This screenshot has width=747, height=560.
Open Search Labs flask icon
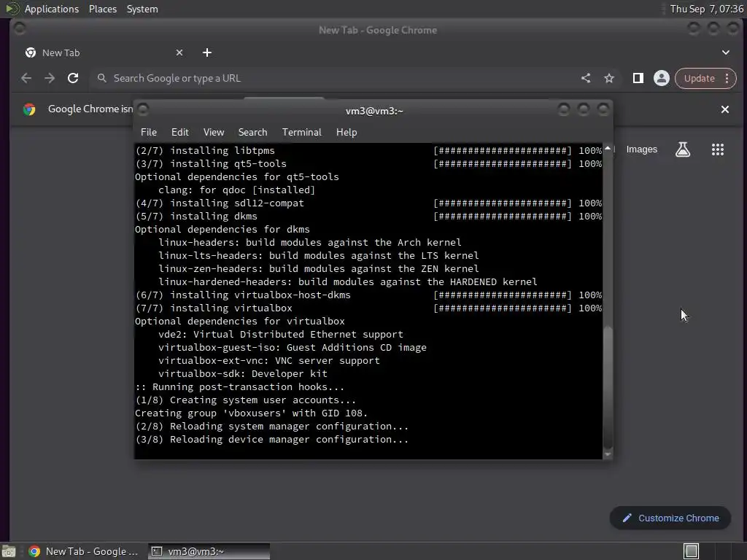point(683,149)
